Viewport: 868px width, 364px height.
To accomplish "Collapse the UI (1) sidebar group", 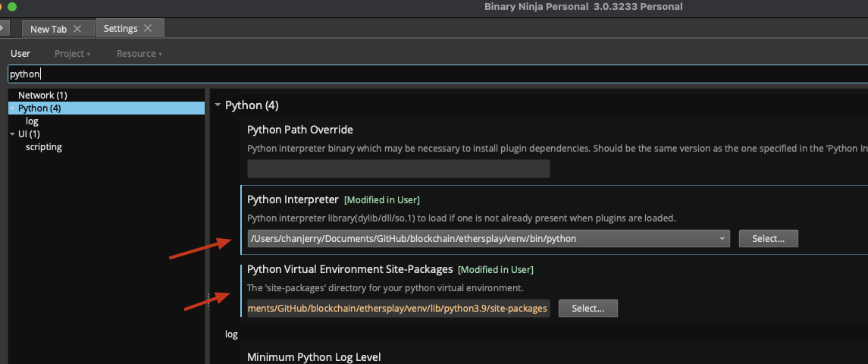I will (x=12, y=134).
